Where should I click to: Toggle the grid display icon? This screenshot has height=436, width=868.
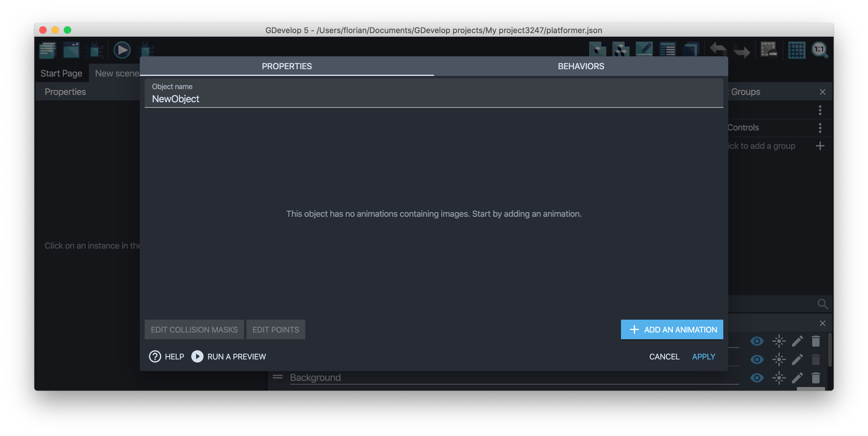click(797, 50)
